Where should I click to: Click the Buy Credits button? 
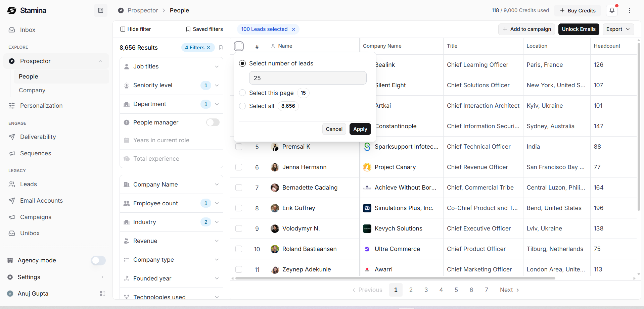point(578,10)
